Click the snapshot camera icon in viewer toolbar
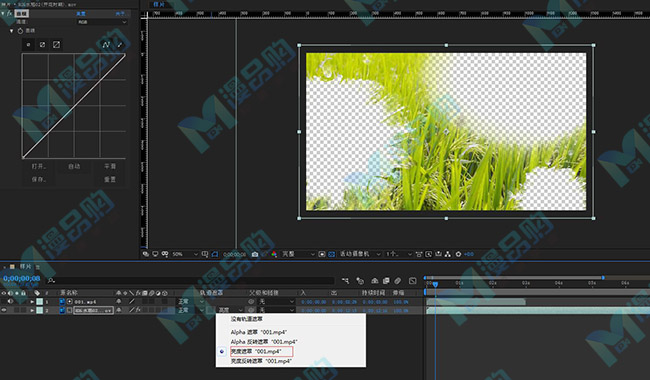This screenshot has height=380, width=650. pos(255,254)
